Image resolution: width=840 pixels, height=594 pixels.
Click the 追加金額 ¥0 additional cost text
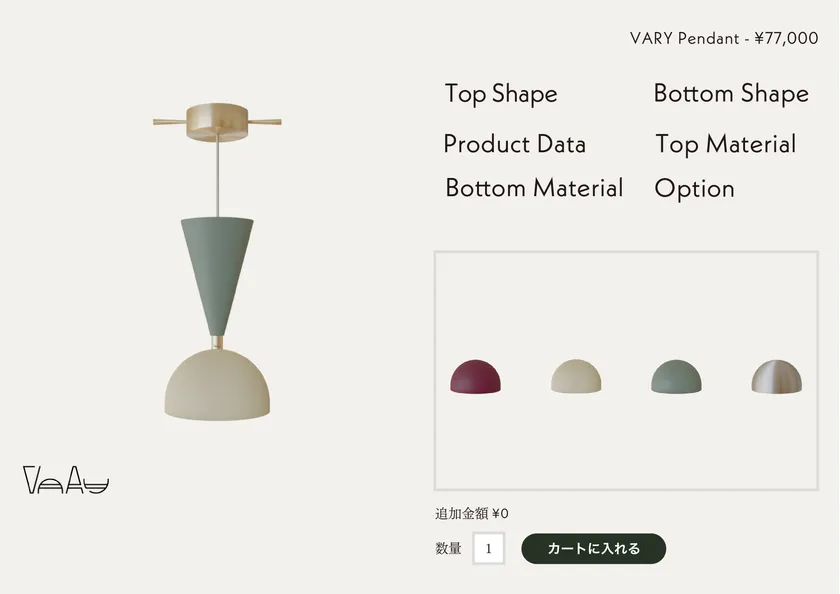(x=472, y=514)
